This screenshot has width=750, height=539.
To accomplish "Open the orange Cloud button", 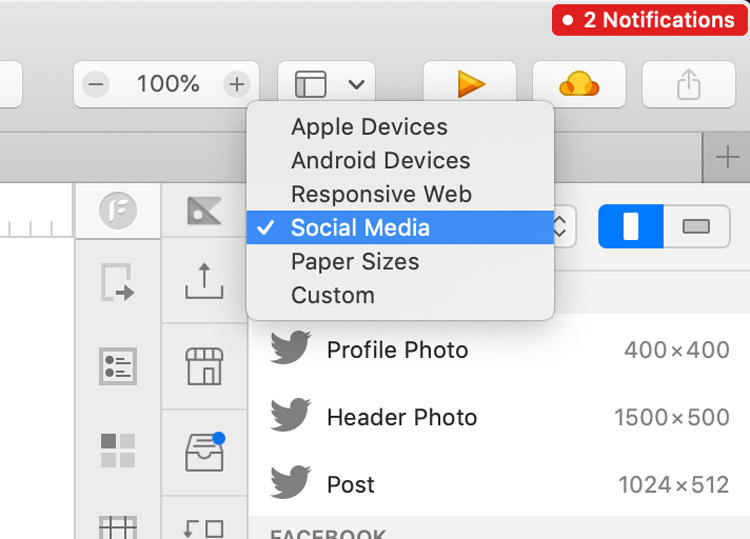I will click(x=579, y=85).
